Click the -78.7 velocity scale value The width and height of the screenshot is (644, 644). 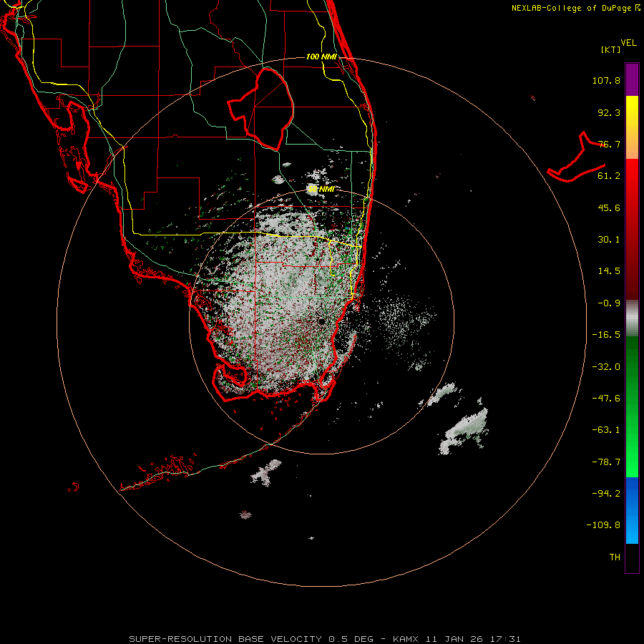606,462
